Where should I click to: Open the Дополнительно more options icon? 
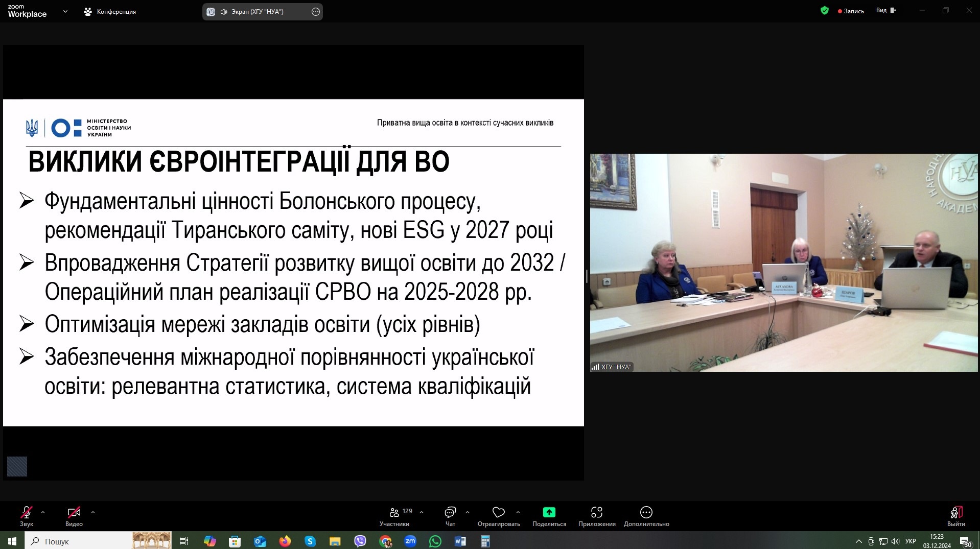point(646,513)
